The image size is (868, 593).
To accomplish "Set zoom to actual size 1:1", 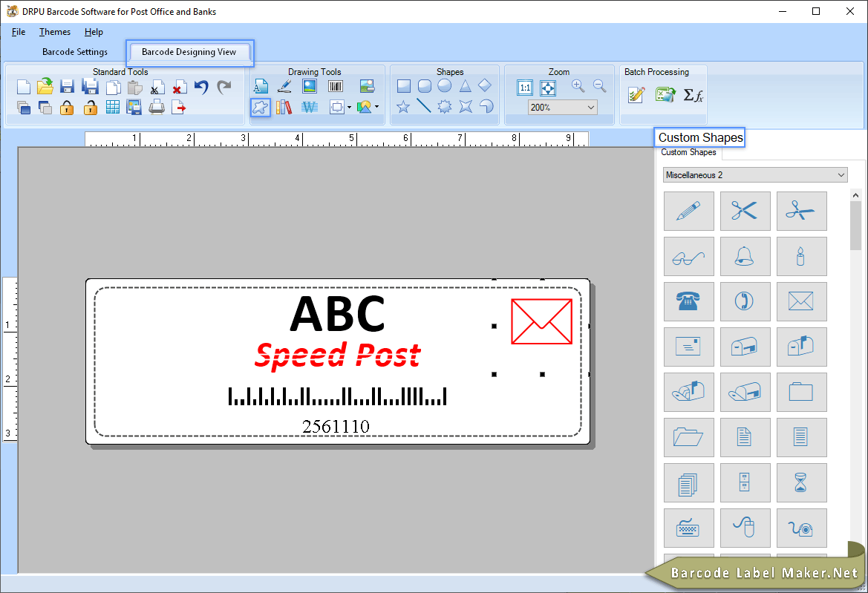I will [525, 88].
